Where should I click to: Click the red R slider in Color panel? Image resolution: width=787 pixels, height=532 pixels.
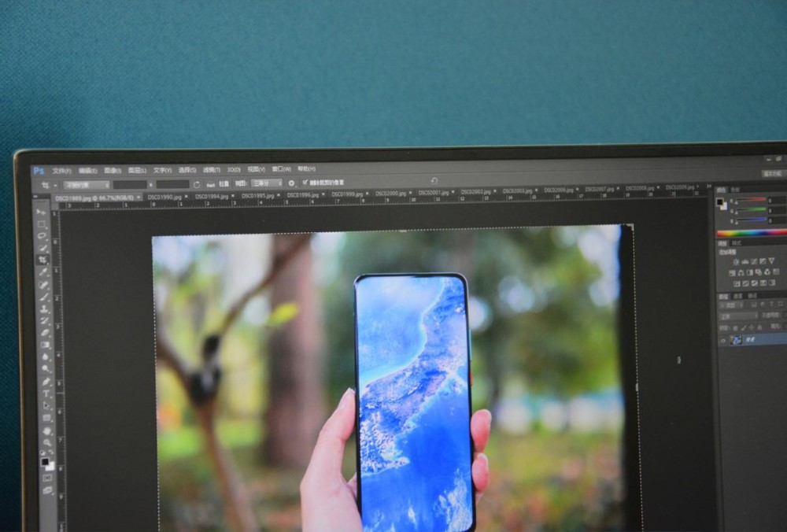coord(751,200)
